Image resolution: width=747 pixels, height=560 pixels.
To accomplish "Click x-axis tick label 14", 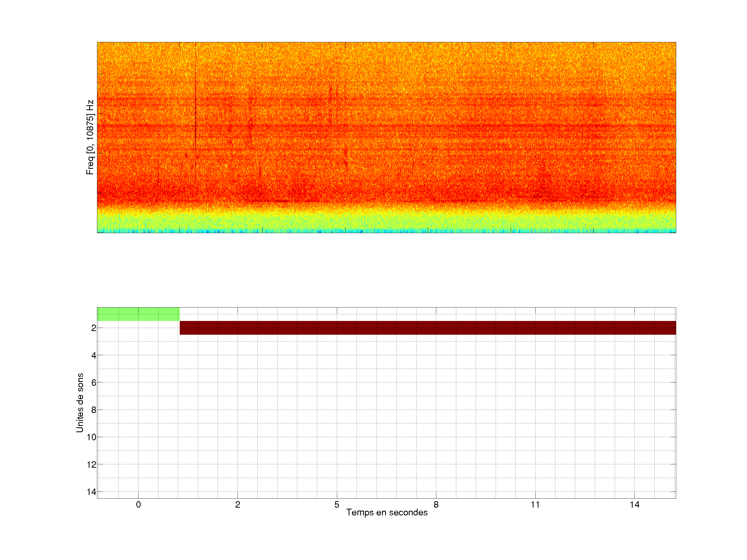I will 634,505.
